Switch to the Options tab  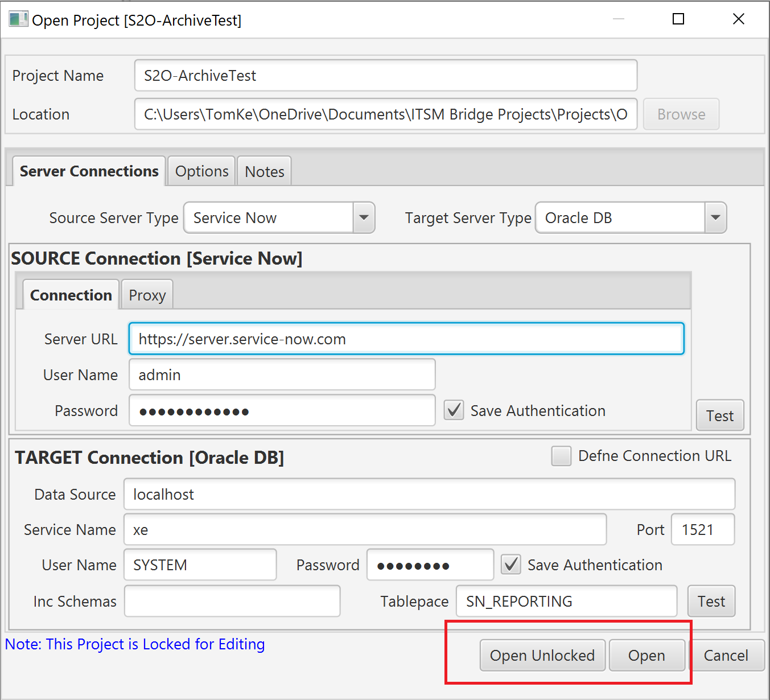point(202,171)
